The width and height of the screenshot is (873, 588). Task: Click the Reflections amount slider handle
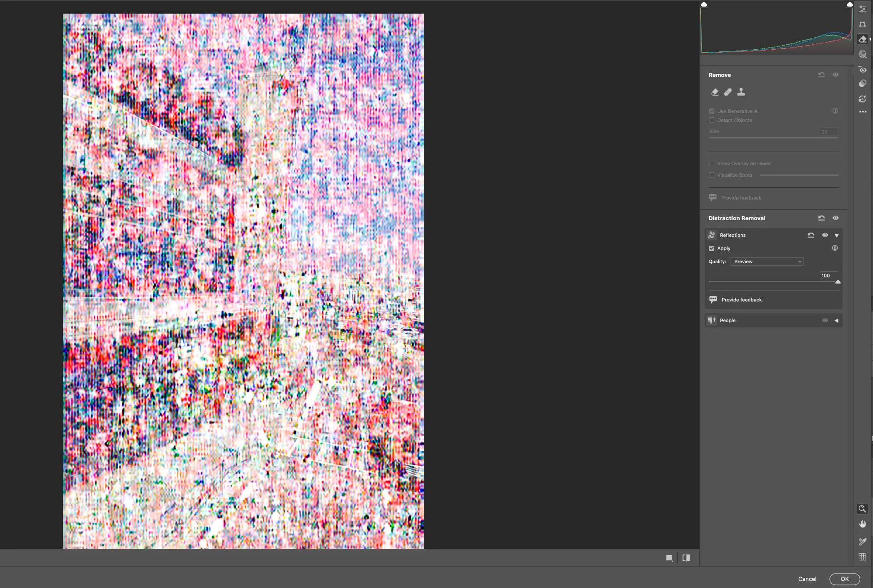(x=838, y=282)
